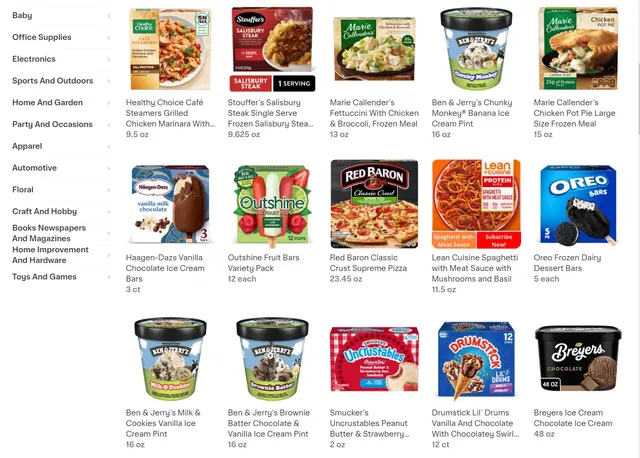The width and height of the screenshot is (640, 458).
Task: Click the Outshine Fruit Bars product image
Action: tap(272, 204)
